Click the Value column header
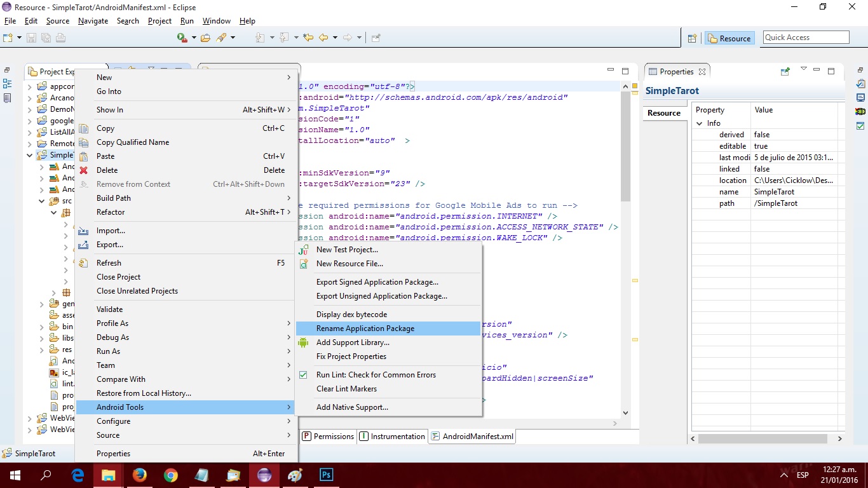Viewport: 868px width, 488px height. pos(794,110)
